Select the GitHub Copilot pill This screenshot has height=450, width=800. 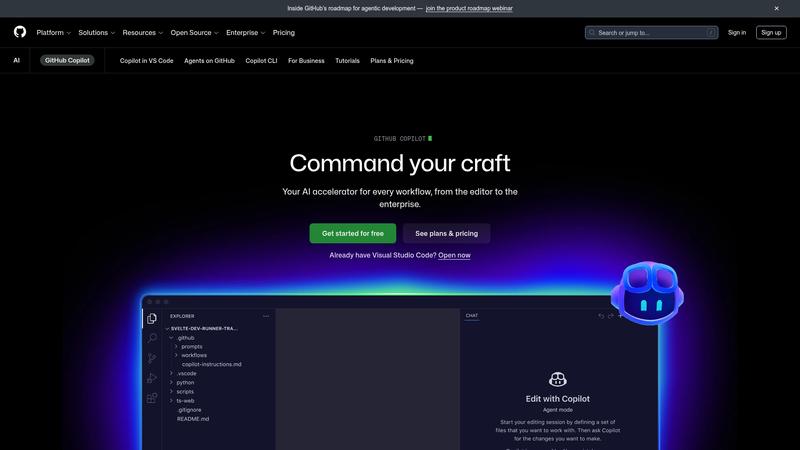click(67, 60)
